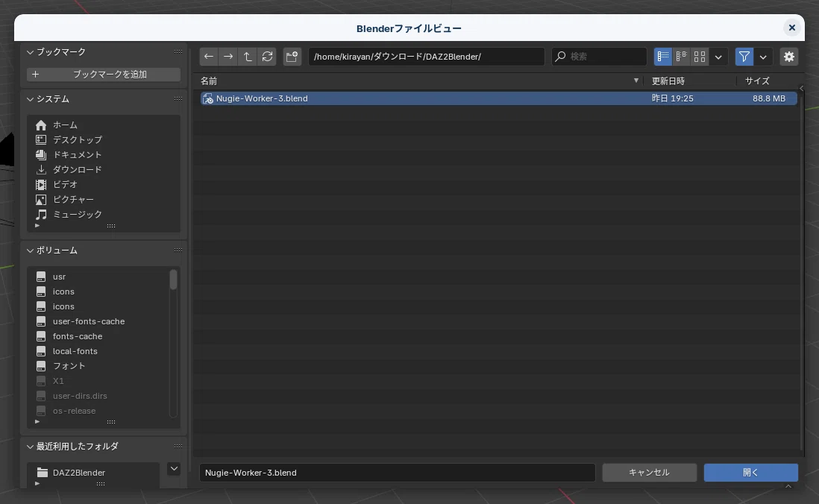This screenshot has width=819, height=504.
Task: Select the os-release volume entry
Action: [99, 411]
